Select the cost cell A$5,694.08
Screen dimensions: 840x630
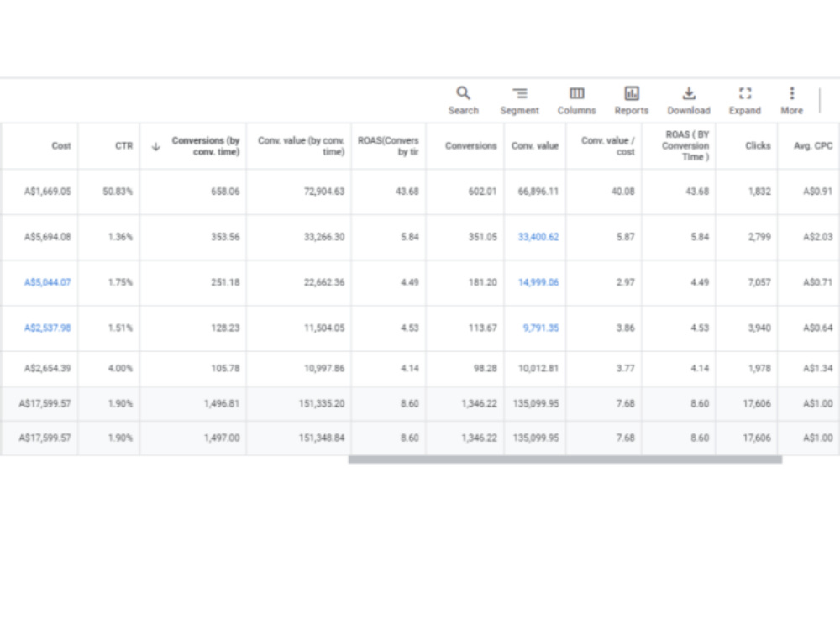pyautogui.click(x=47, y=237)
